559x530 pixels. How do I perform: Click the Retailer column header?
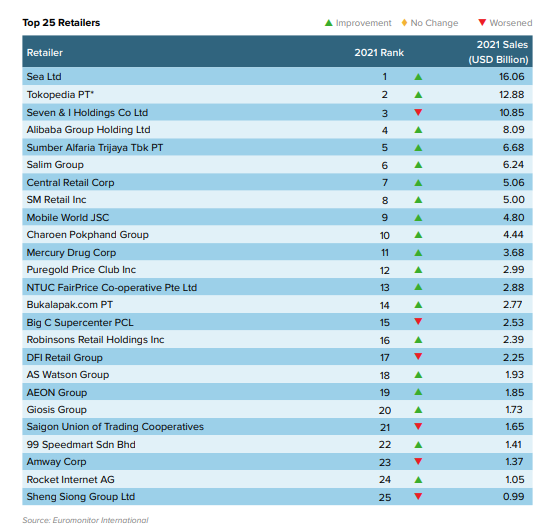coord(45,53)
